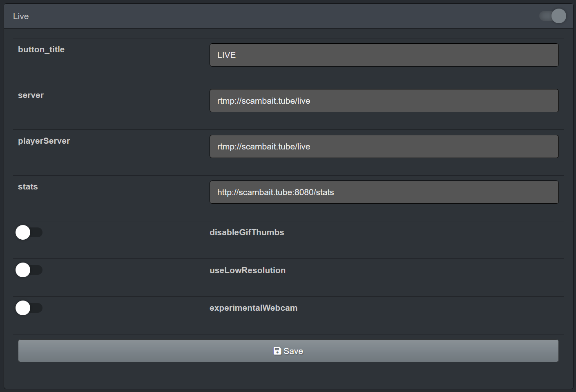This screenshot has height=392, width=576.
Task: Toggle the disableGifThumbs switch
Action: tap(29, 232)
